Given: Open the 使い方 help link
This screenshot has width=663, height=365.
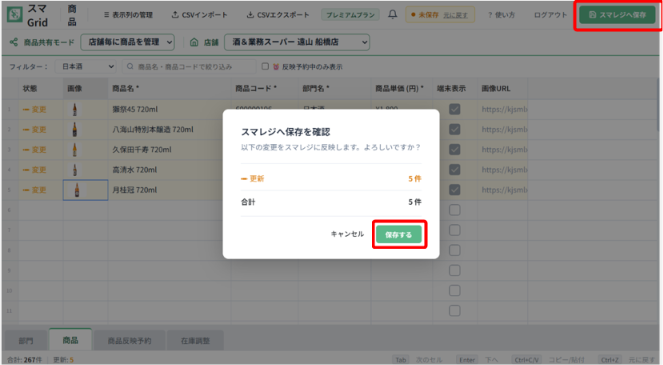Looking at the screenshot, I should (501, 15).
